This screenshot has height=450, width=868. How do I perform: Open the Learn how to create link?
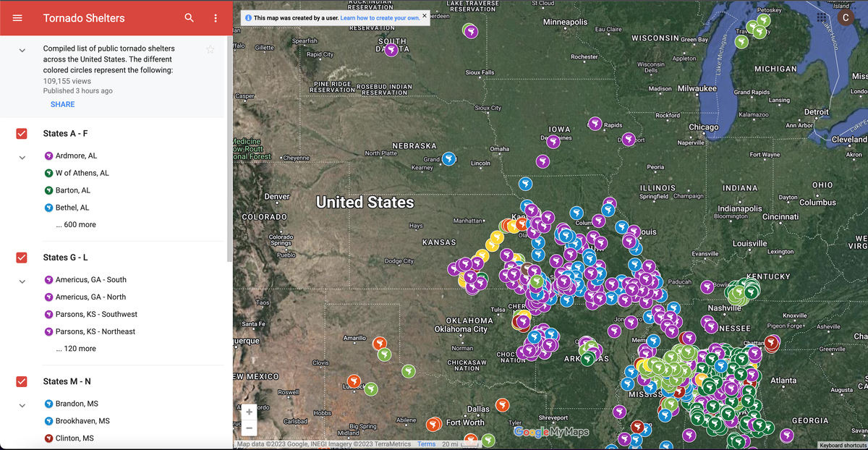click(x=379, y=17)
